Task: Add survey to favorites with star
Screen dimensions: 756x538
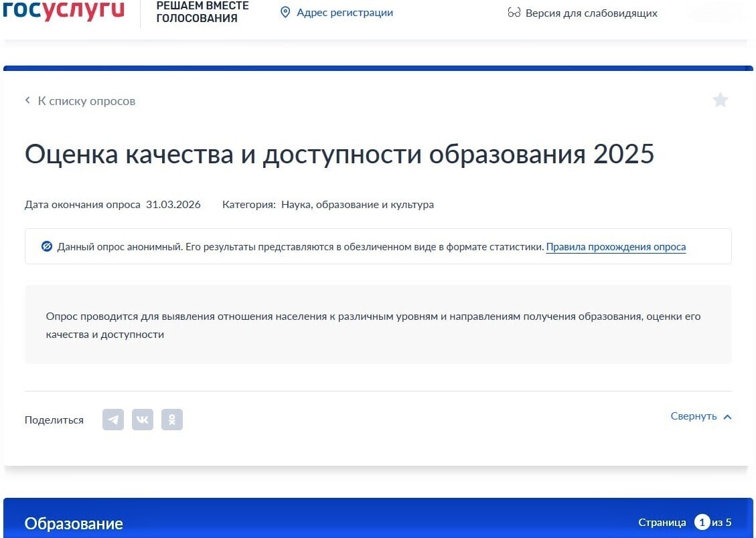Action: (720, 100)
